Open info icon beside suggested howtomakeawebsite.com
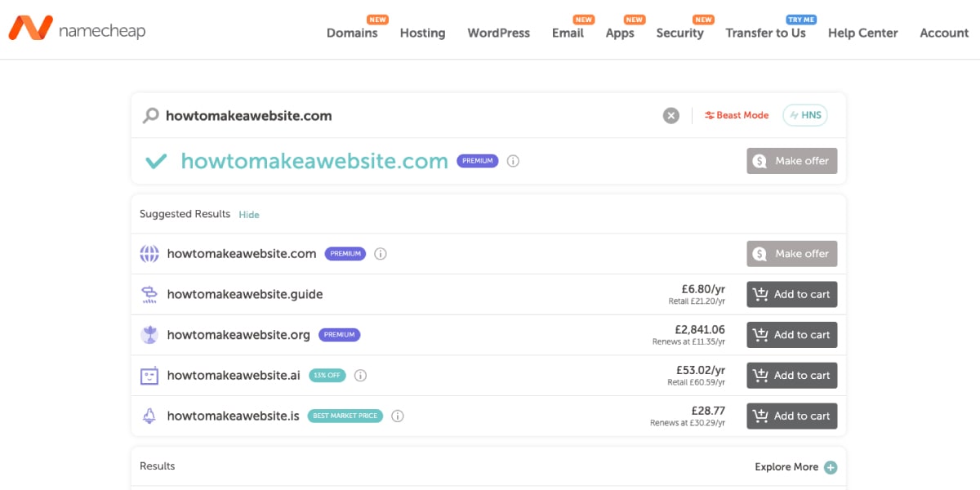 (x=381, y=254)
